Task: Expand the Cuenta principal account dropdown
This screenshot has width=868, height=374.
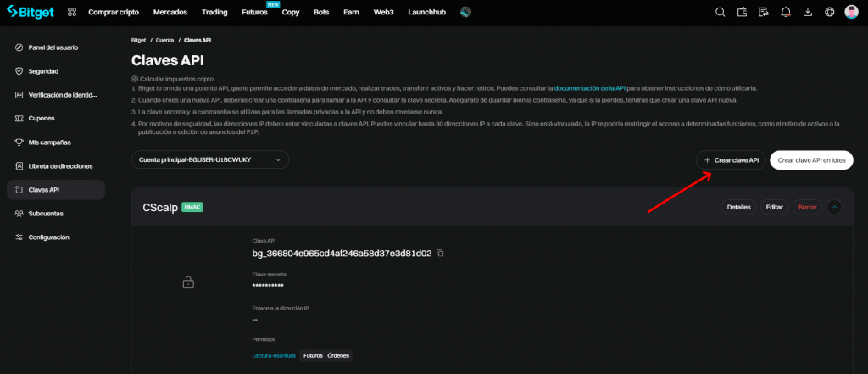Action: pyautogui.click(x=210, y=159)
